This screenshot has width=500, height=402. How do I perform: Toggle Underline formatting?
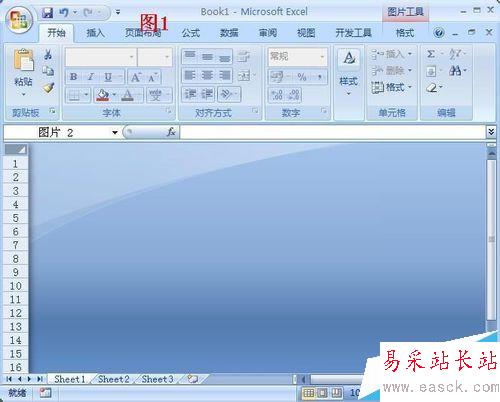108,77
